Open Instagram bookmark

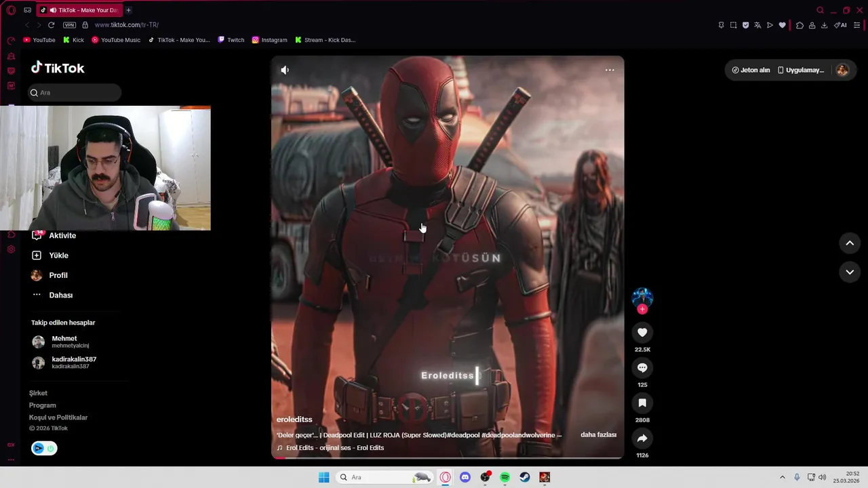269,40
